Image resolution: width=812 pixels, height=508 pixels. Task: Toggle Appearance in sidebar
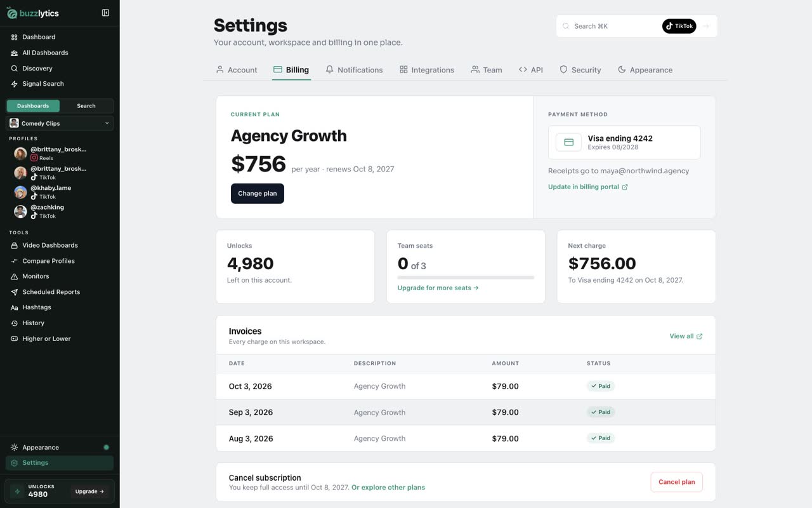pos(60,447)
